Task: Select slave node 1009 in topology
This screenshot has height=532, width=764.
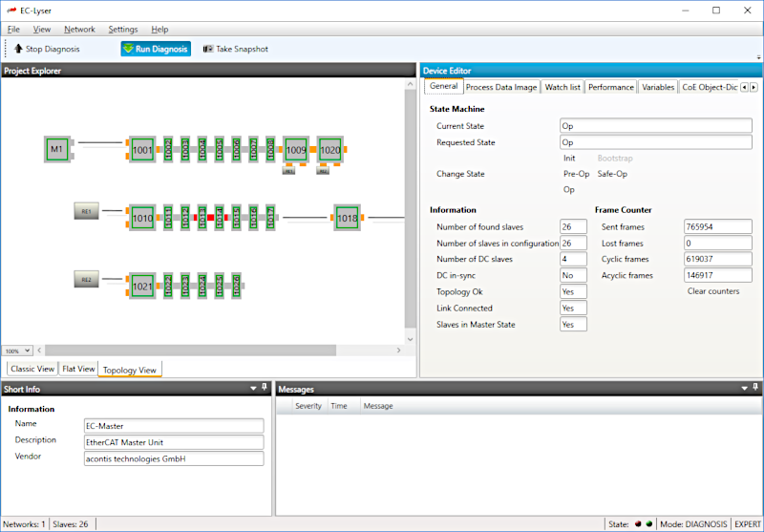Action: (x=296, y=149)
